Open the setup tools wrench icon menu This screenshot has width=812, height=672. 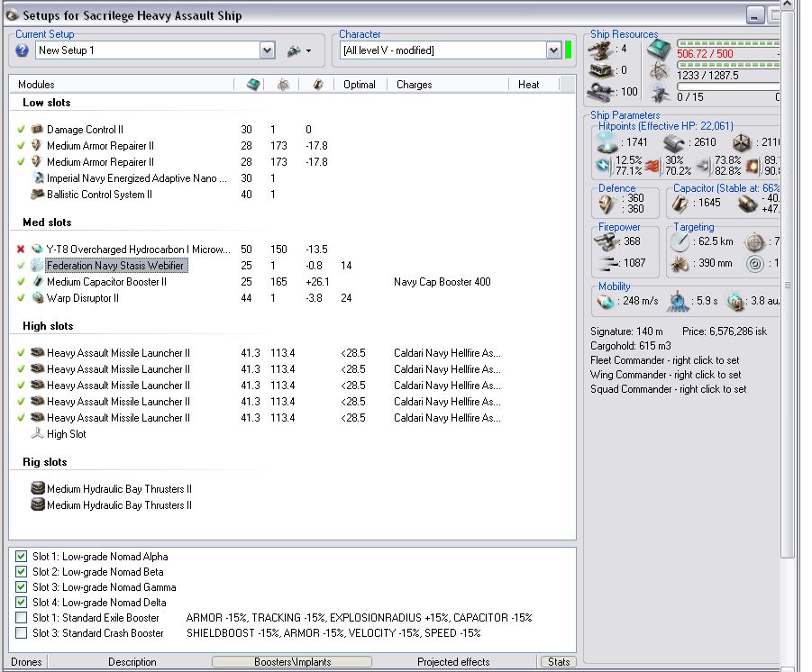(293, 50)
